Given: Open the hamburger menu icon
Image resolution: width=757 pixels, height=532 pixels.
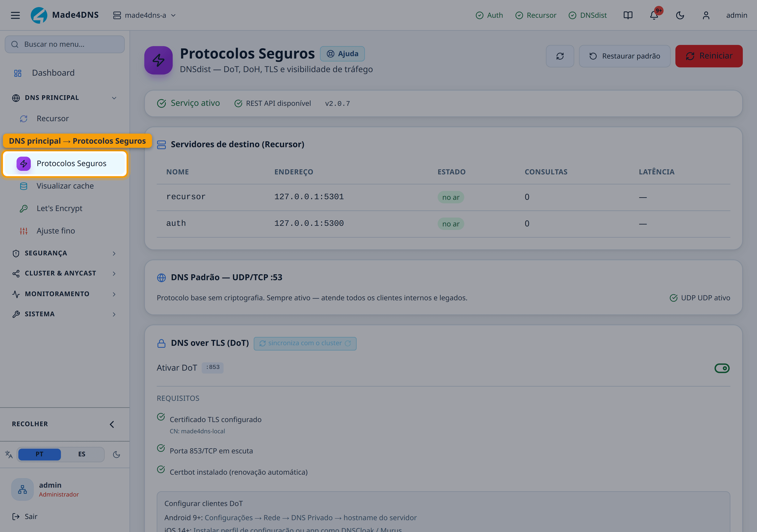Looking at the screenshot, I should [15, 15].
